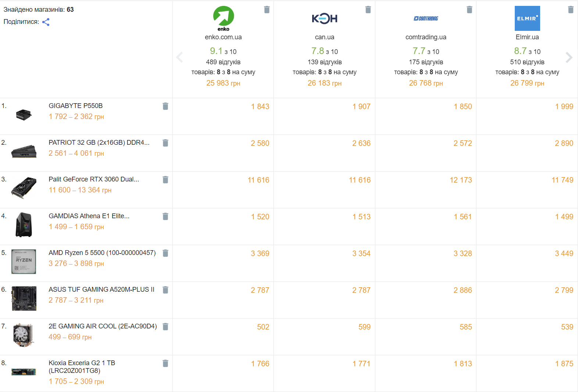
Task: Remove Palit GeForce RTX 3060 item
Action: tap(165, 180)
